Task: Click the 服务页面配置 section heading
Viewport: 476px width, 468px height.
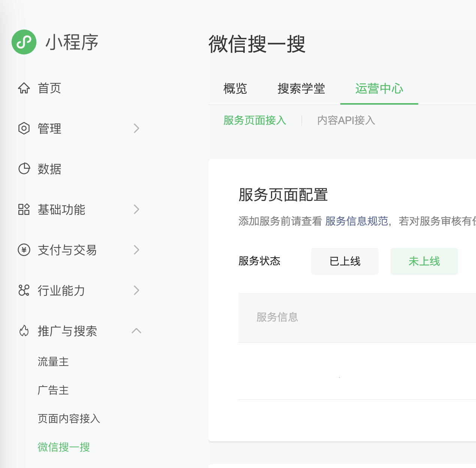Action: coord(283,195)
